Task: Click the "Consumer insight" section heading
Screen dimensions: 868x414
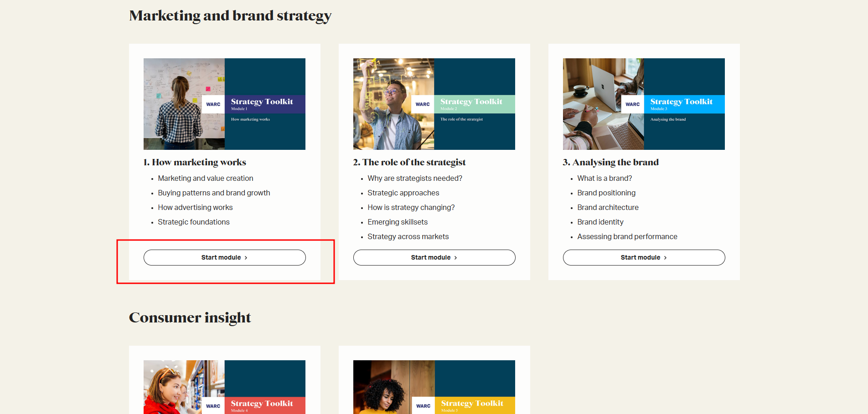Action: tap(190, 317)
